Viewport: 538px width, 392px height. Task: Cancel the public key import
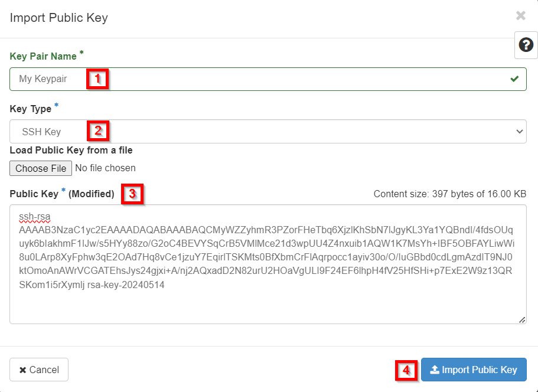click(39, 370)
